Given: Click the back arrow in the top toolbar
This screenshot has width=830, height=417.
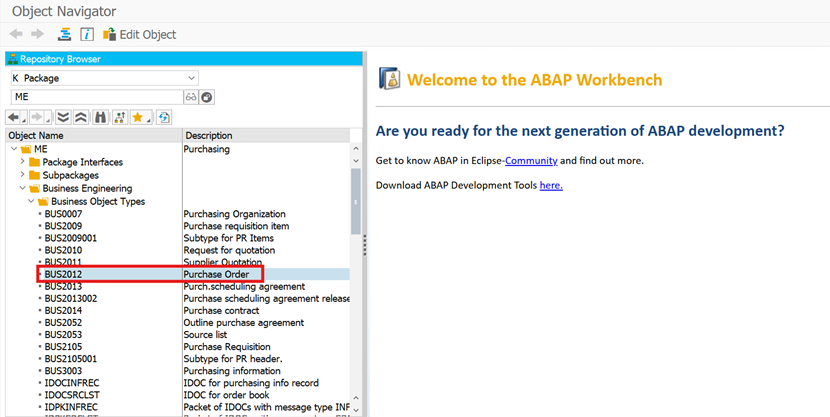Looking at the screenshot, I should pos(16,34).
